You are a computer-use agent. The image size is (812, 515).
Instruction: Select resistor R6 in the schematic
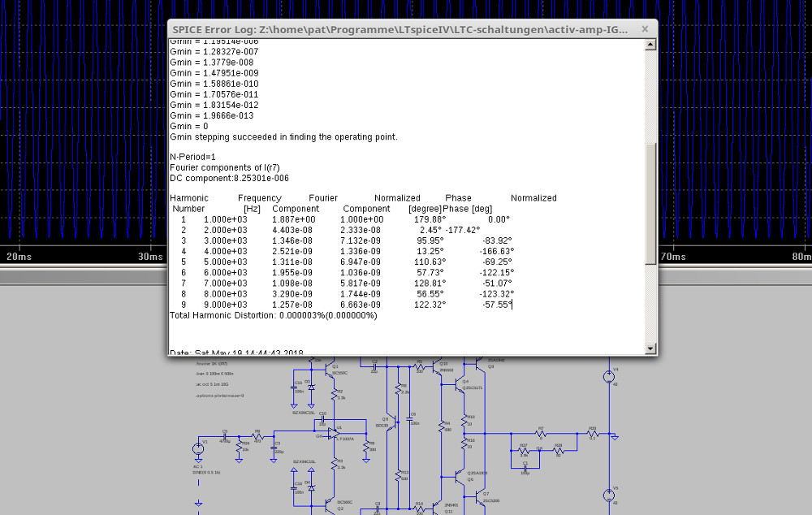[257, 437]
